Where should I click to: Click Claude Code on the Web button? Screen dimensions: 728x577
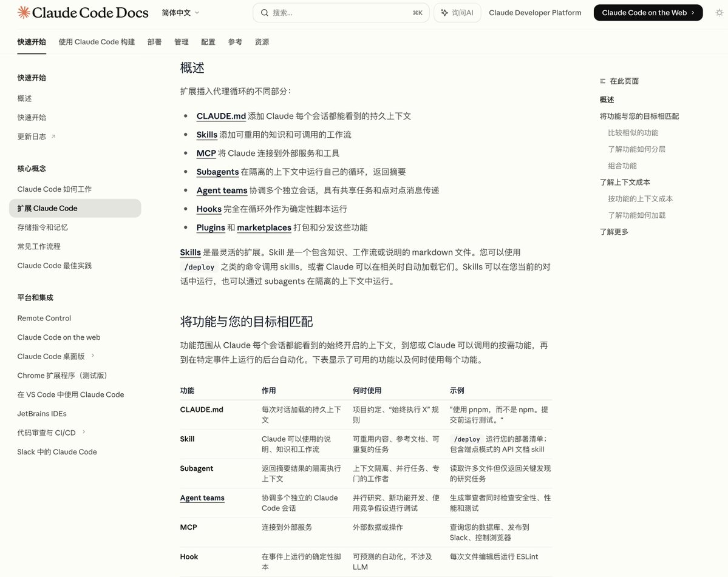coord(648,13)
